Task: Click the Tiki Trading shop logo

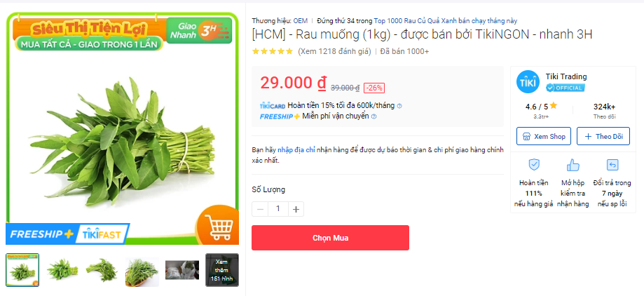Action: 528,82
